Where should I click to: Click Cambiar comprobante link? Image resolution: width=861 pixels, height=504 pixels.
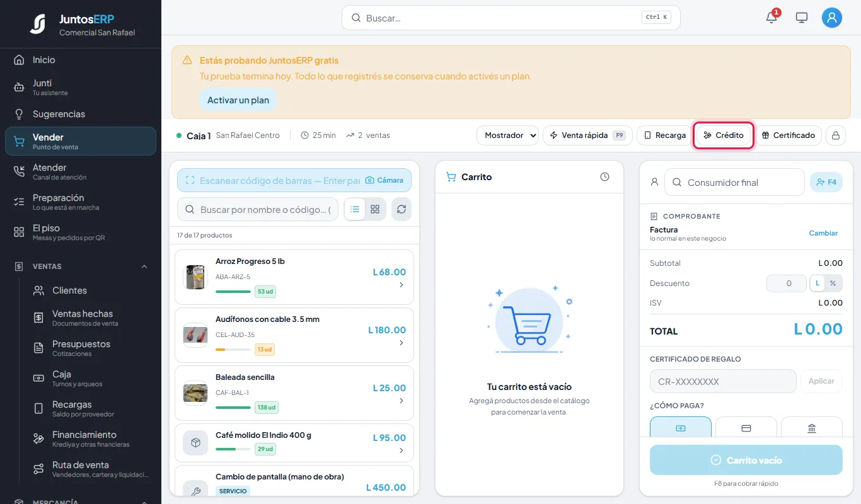(x=823, y=233)
